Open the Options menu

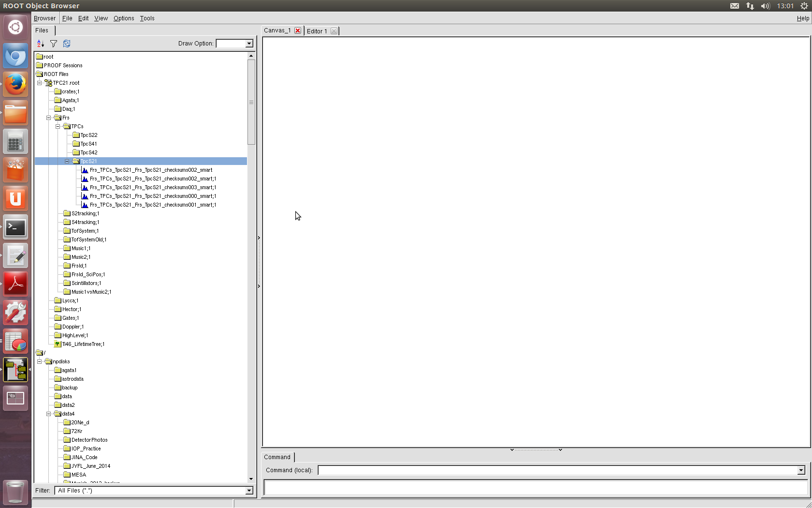(x=124, y=18)
